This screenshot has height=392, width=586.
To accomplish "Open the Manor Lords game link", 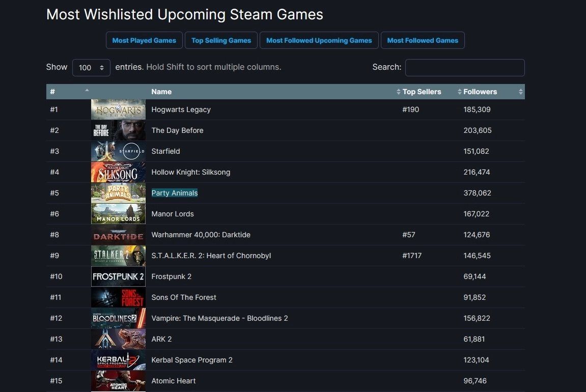I will pyautogui.click(x=172, y=214).
